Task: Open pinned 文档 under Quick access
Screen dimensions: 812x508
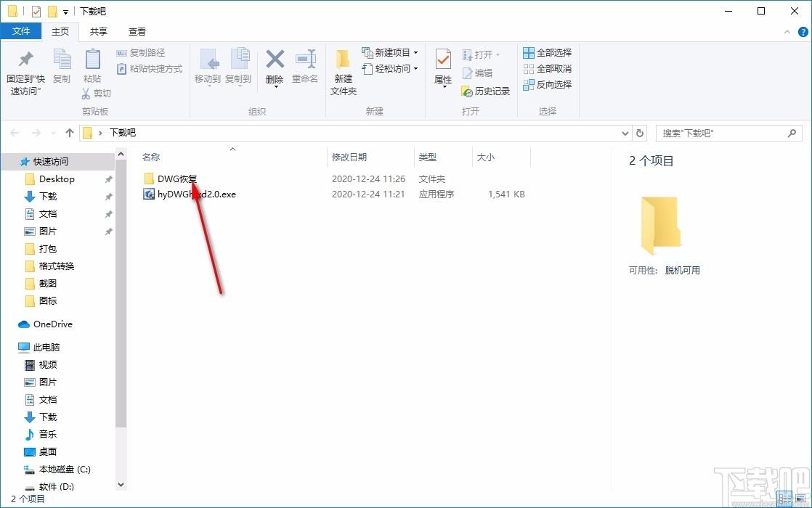Action: 48,214
